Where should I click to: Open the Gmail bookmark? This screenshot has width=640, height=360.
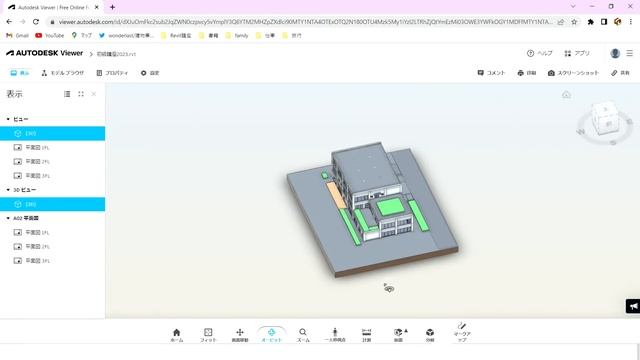[17, 36]
